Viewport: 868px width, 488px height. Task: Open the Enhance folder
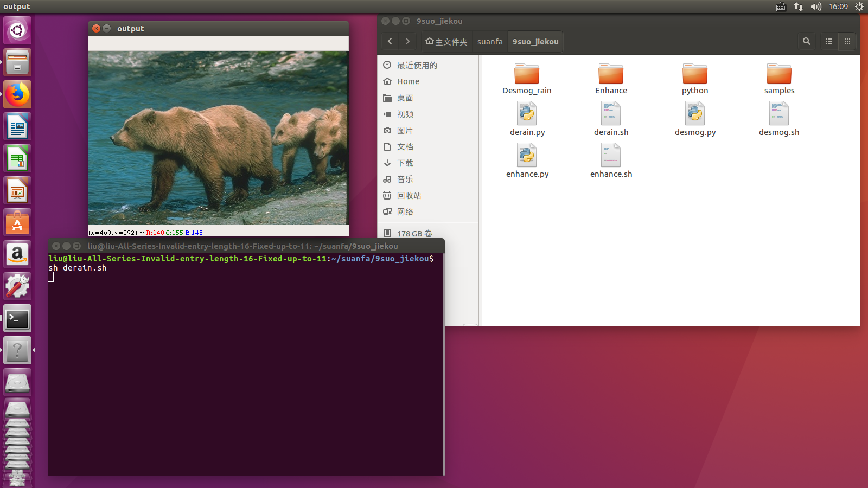(611, 79)
